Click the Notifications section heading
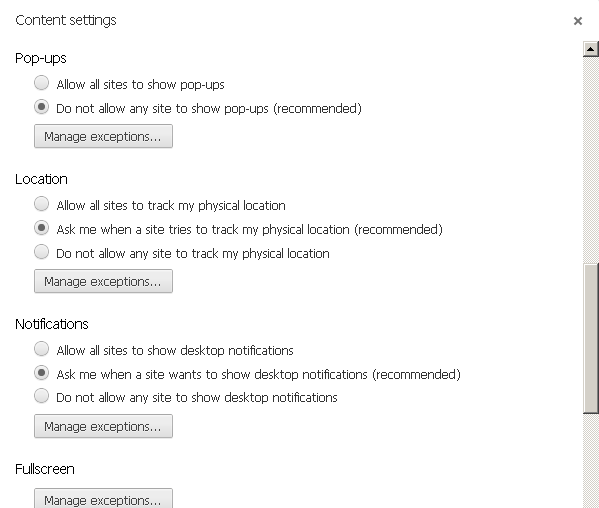Screen dimensions: 599x508 [x=52, y=324]
